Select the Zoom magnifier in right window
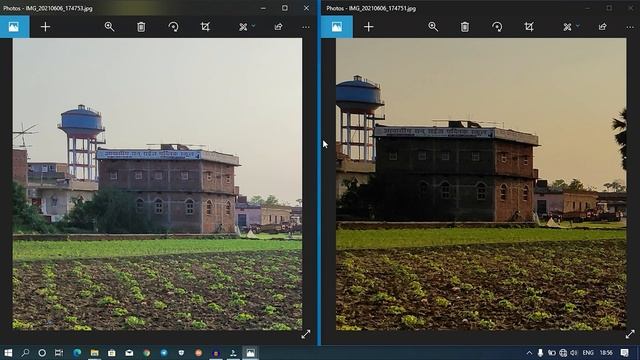 tap(433, 27)
